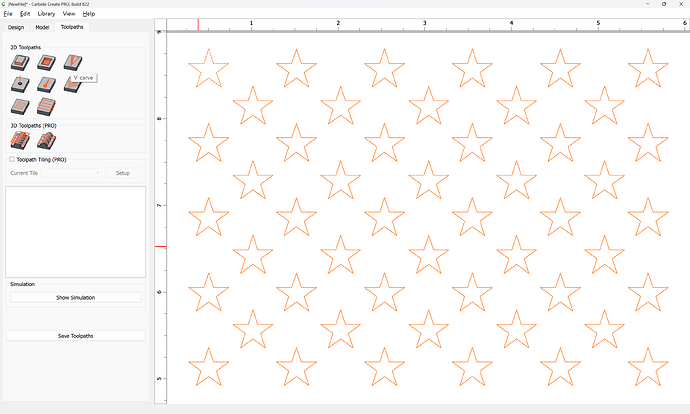The width and height of the screenshot is (690, 414).
Task: Choose the V-carve toolpath icon
Action: [71, 63]
